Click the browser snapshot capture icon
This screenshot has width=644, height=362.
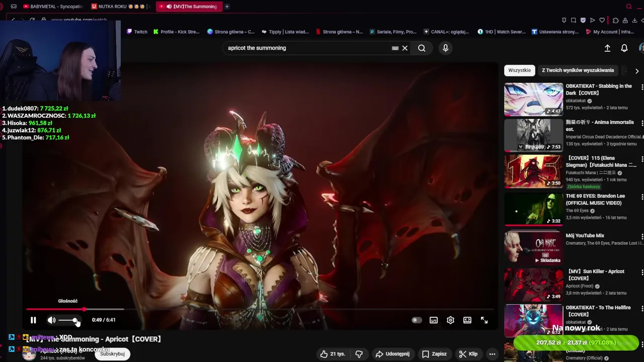click(x=574, y=20)
